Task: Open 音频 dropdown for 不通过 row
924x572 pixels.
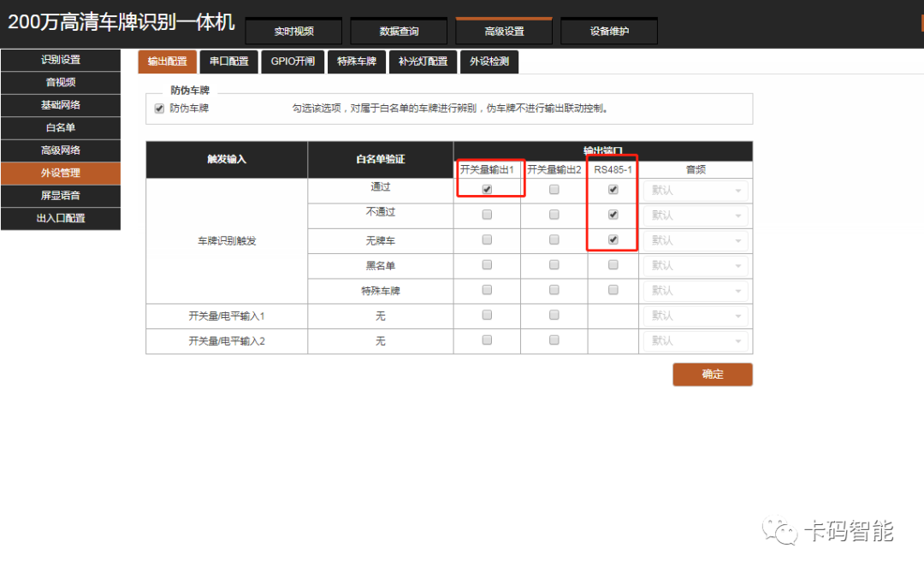Action: pyautogui.click(x=696, y=215)
